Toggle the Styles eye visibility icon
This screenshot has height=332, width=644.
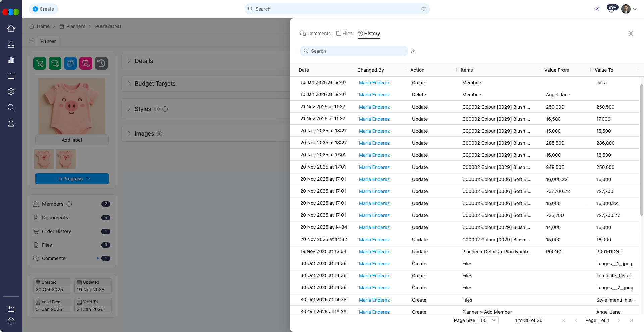157,109
